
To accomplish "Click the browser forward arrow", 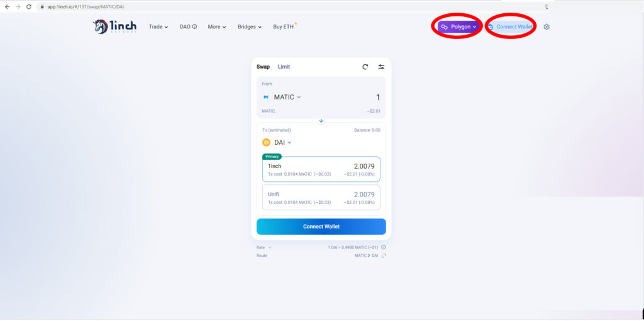I will 18,6.
